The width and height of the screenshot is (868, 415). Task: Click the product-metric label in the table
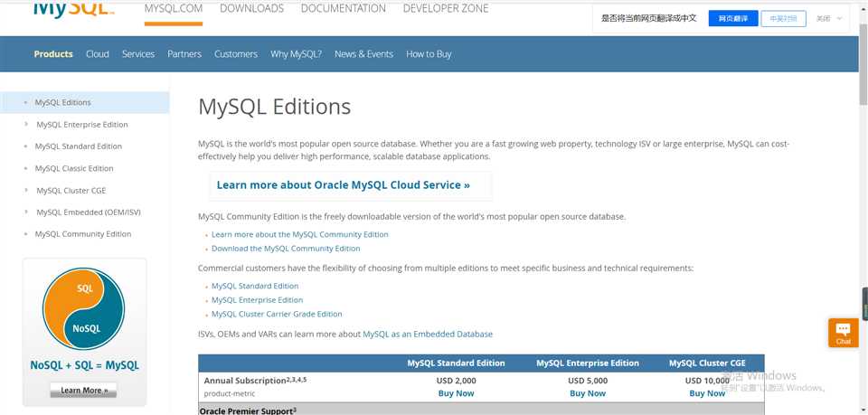(x=229, y=393)
